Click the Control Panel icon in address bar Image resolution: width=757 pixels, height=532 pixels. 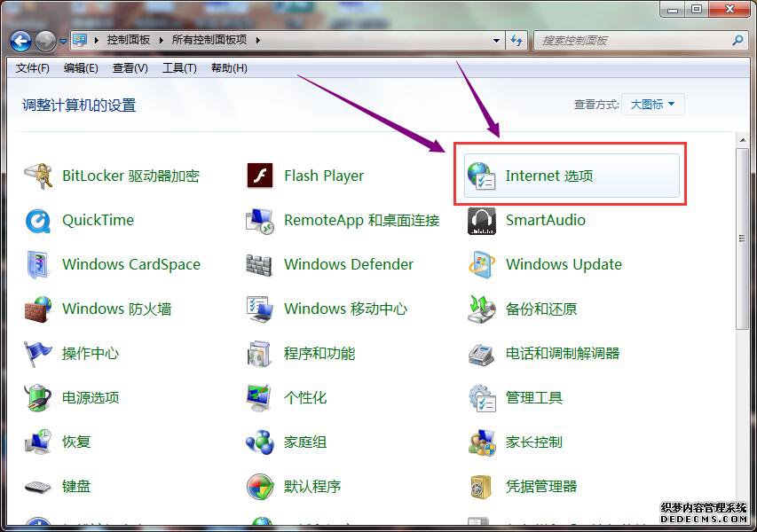[x=80, y=40]
